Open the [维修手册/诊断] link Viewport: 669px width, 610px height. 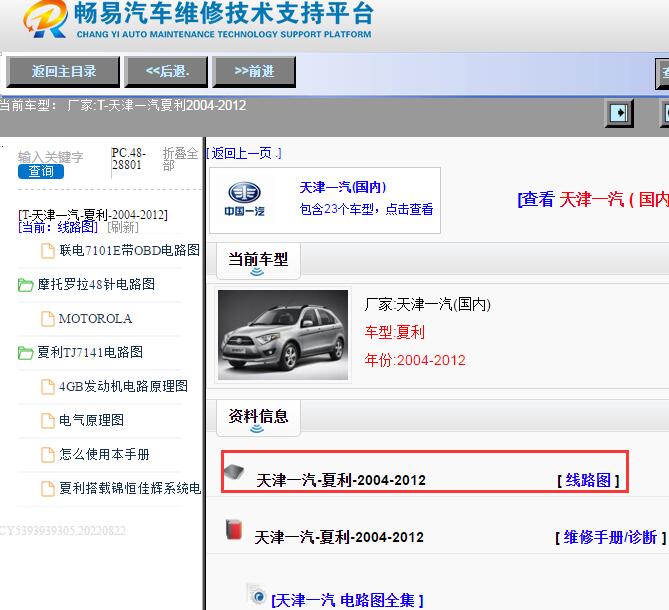pyautogui.click(x=610, y=537)
